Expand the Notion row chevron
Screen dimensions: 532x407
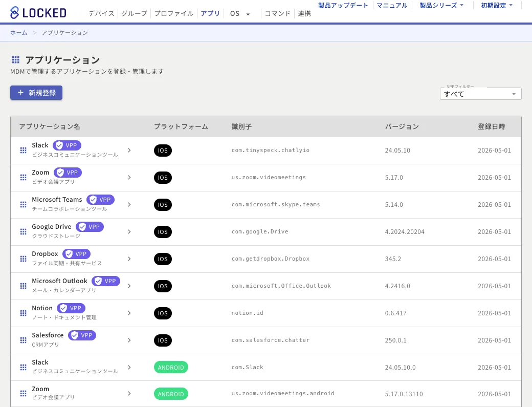[x=129, y=313]
